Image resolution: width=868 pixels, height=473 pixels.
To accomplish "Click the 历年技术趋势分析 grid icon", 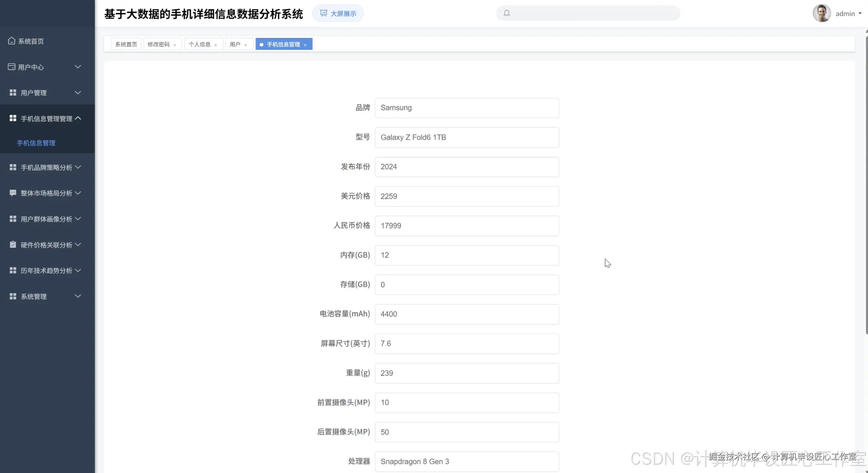I will [13, 270].
